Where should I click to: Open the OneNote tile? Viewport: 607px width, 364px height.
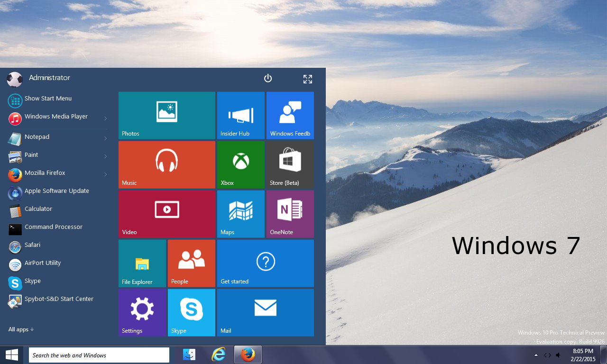coord(290,214)
